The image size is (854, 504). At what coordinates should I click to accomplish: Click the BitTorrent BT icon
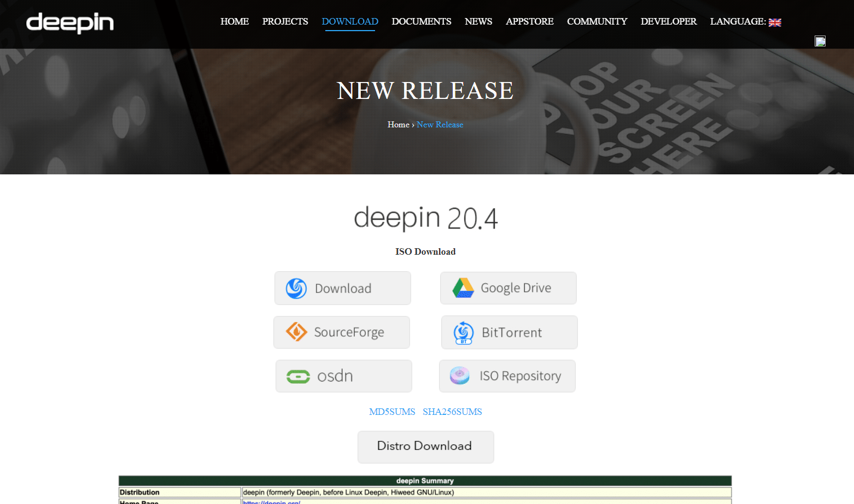[x=464, y=332]
